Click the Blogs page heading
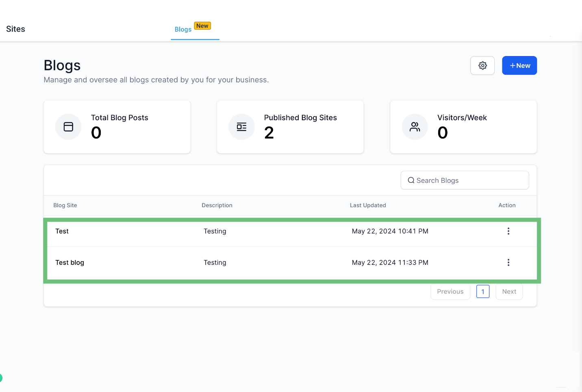582x392 pixels. [62, 65]
